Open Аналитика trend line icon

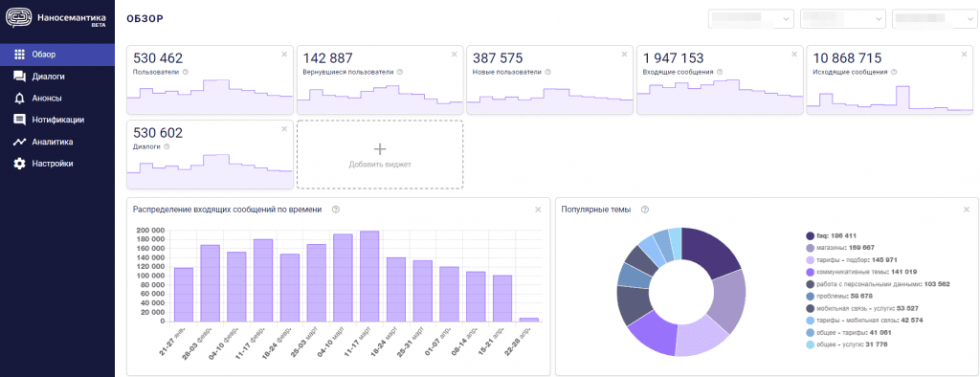pos(20,142)
